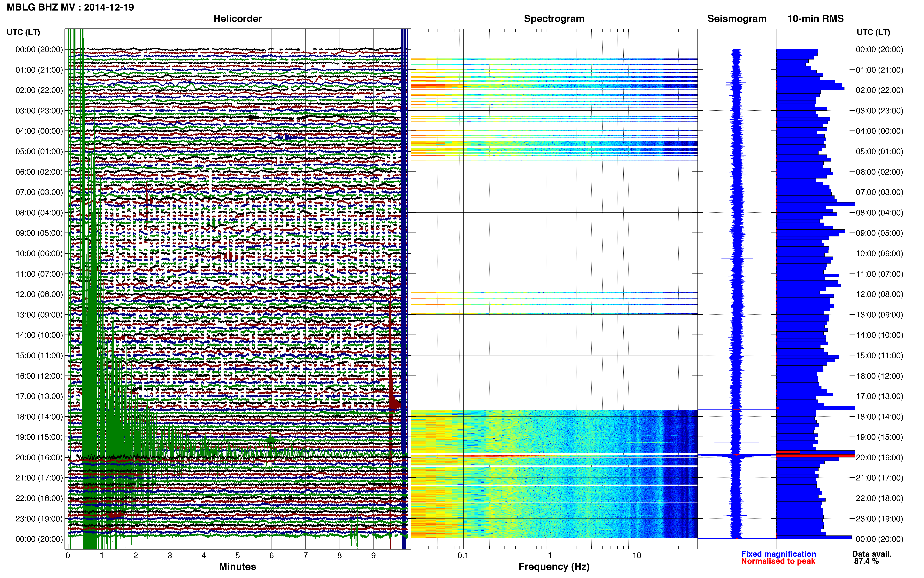
Task: Click 23:00 (19:00) label right of RMS panel
Action: [x=879, y=519]
